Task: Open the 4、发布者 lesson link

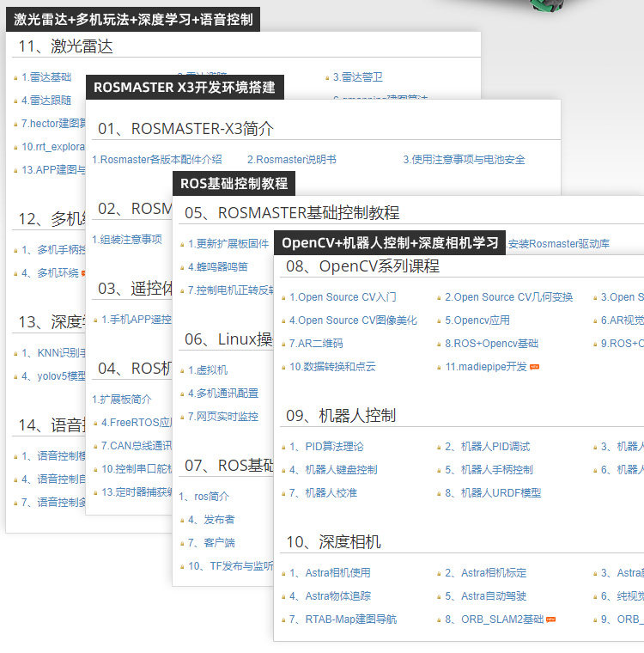Action: [x=211, y=520]
